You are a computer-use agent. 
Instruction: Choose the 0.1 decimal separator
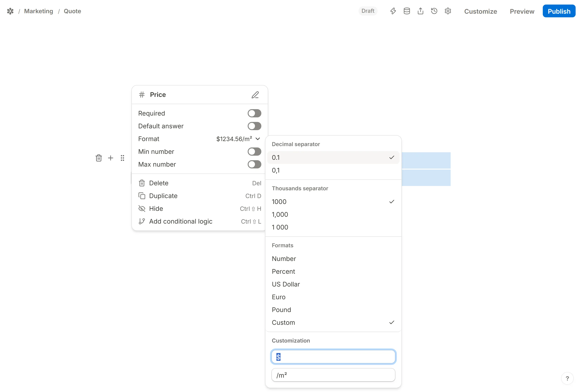pyautogui.click(x=333, y=157)
